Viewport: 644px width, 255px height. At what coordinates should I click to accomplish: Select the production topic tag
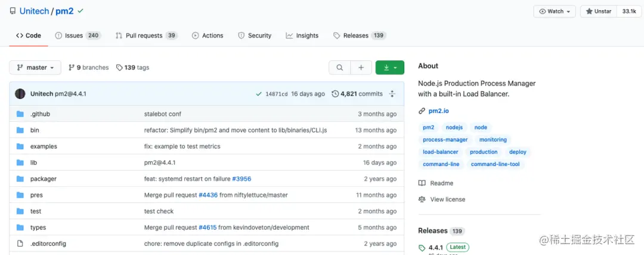[x=484, y=152]
